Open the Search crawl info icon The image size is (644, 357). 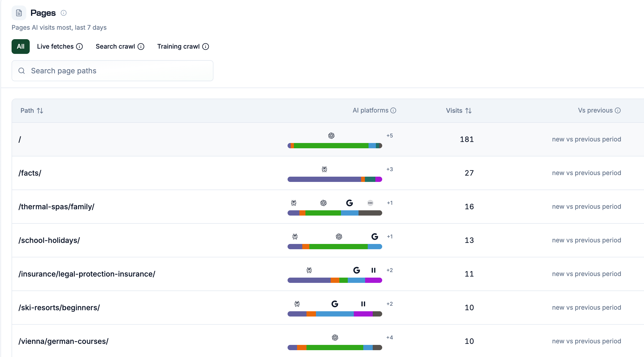(141, 47)
